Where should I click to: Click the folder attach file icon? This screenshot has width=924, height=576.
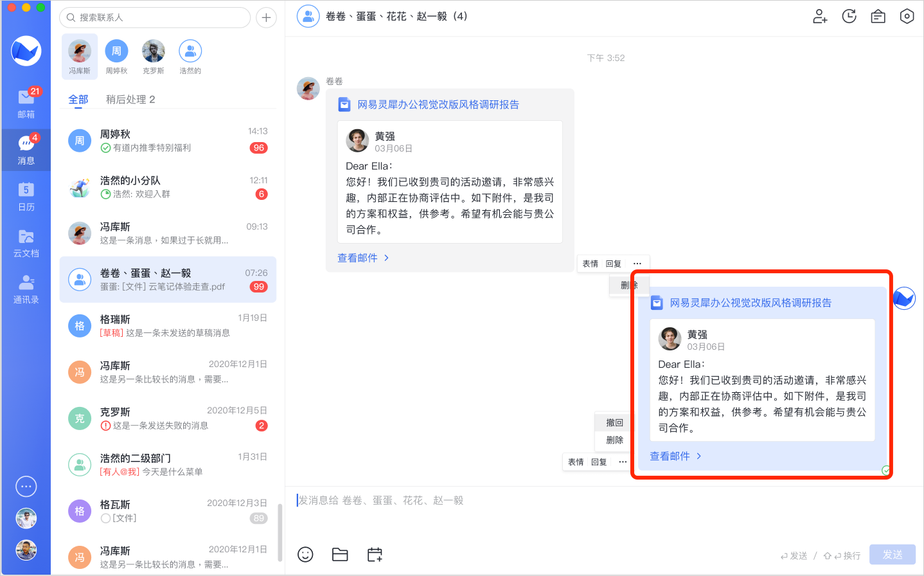pyautogui.click(x=340, y=554)
